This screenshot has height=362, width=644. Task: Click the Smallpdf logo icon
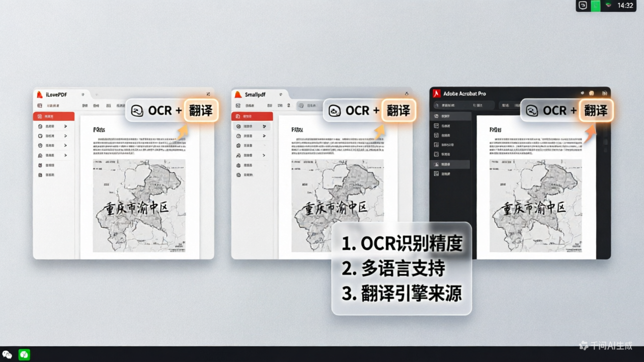coord(238,95)
